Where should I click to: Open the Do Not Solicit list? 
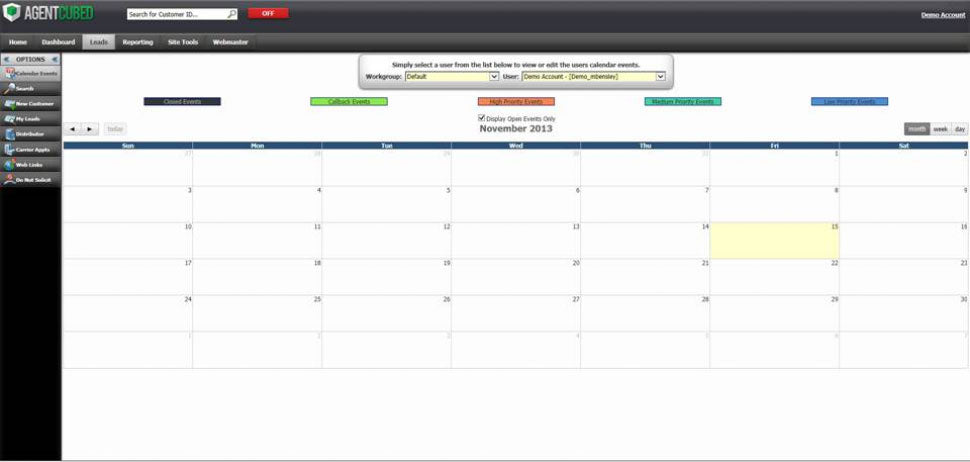click(31, 179)
